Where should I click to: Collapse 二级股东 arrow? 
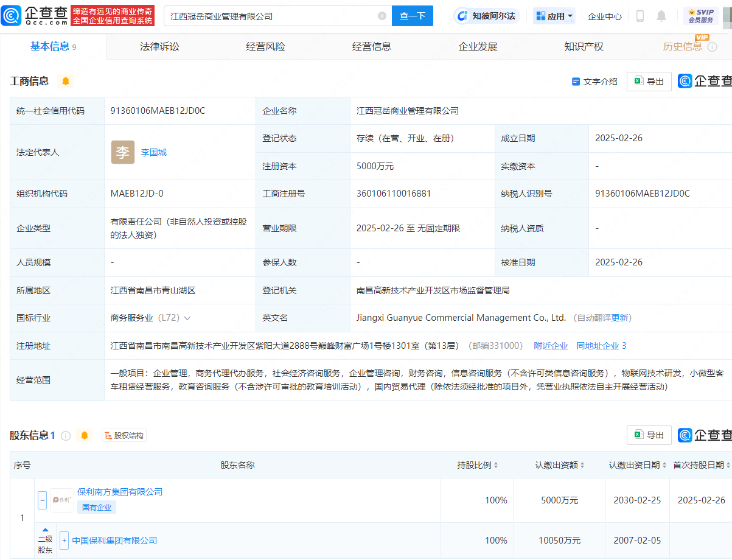[x=45, y=530]
